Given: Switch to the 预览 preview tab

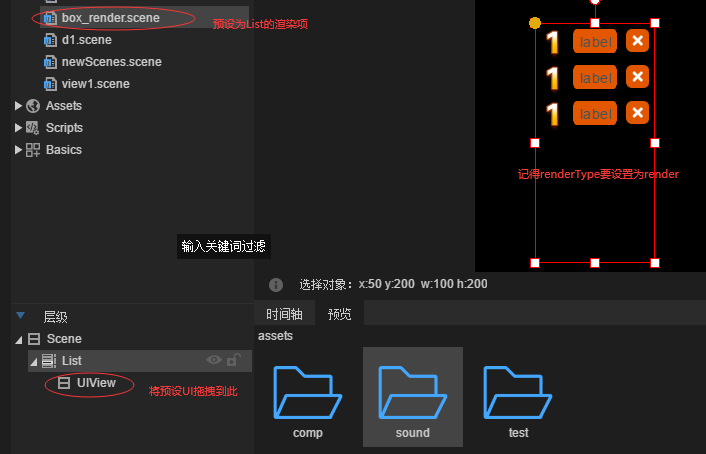Looking at the screenshot, I should (x=339, y=314).
